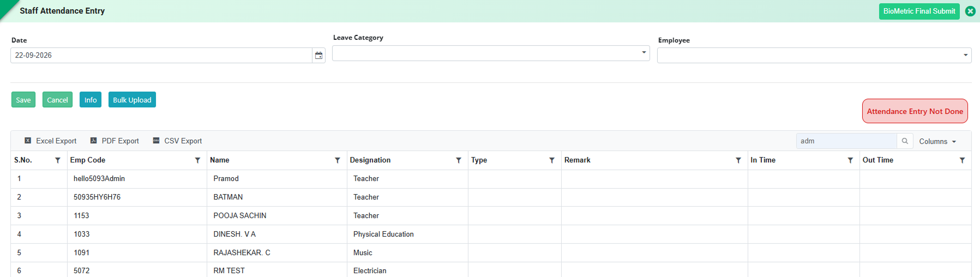Image resolution: width=980 pixels, height=277 pixels.
Task: Select the BATMAN name cell
Action: (277, 197)
